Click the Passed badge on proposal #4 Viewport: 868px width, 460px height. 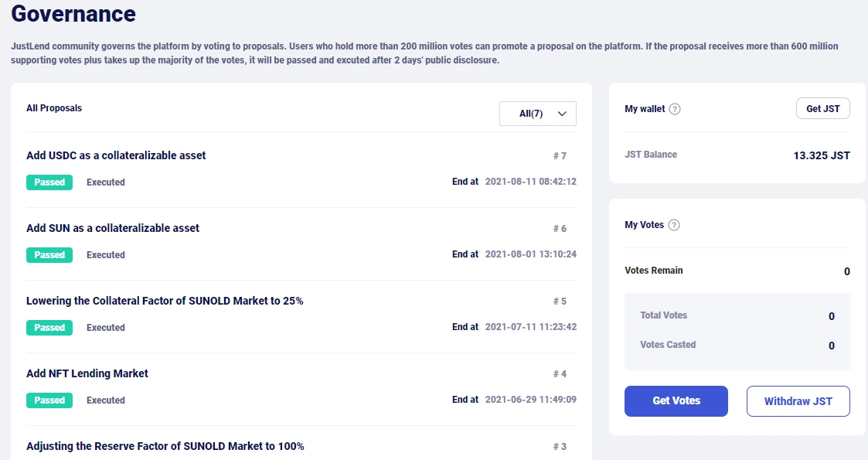(x=49, y=400)
